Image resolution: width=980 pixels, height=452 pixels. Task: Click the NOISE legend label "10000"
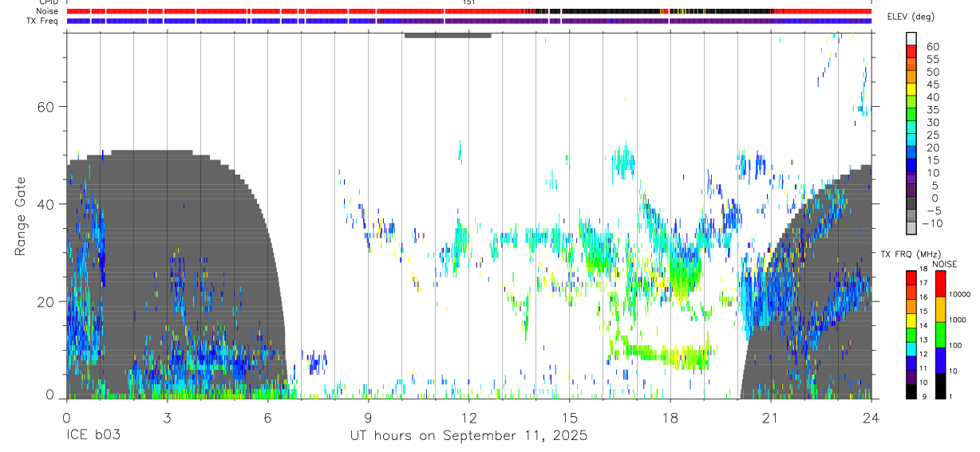click(x=959, y=295)
